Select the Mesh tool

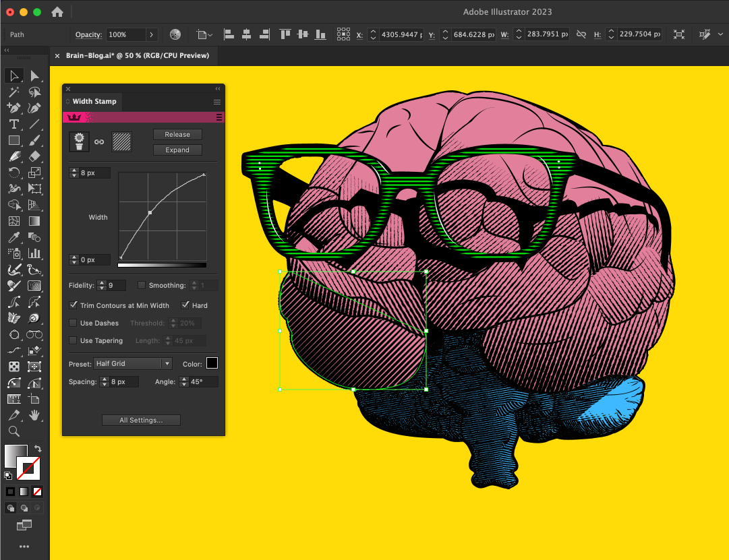[x=14, y=221]
